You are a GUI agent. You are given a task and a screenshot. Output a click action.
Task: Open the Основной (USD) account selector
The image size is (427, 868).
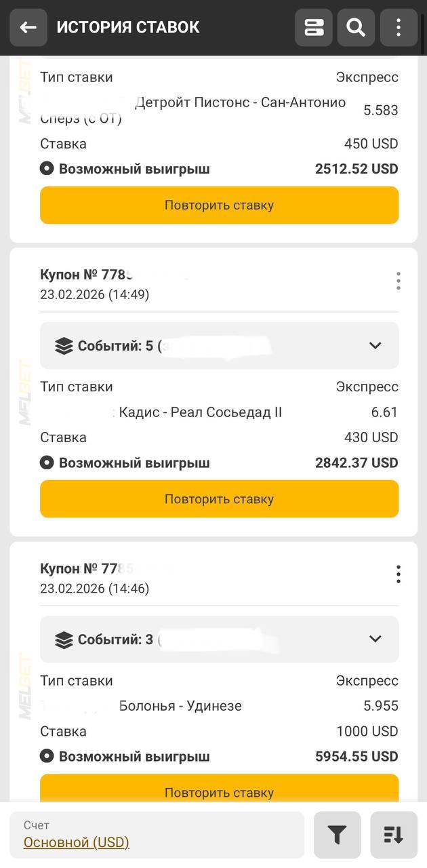click(x=77, y=842)
